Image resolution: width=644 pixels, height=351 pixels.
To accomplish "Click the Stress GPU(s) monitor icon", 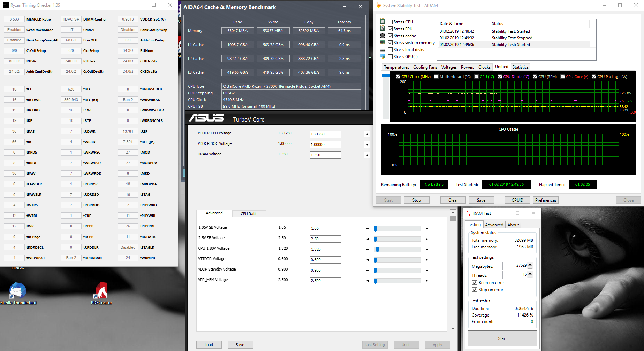I will tap(382, 56).
